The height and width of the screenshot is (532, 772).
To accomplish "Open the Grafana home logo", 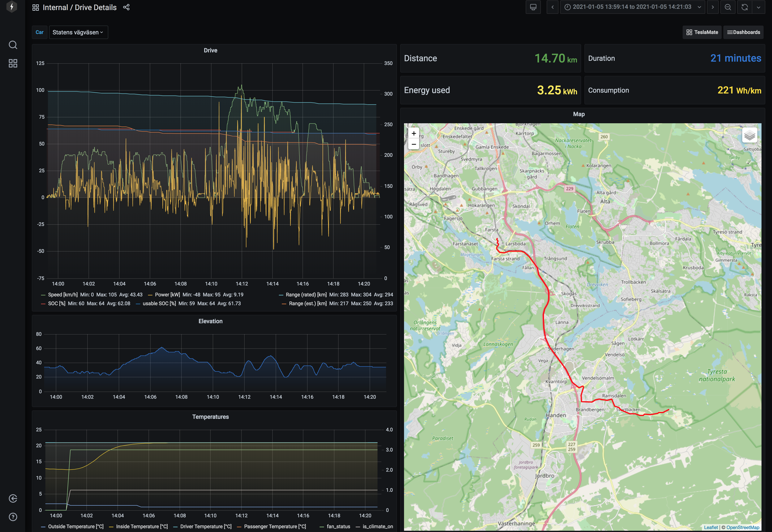I will [12, 6].
